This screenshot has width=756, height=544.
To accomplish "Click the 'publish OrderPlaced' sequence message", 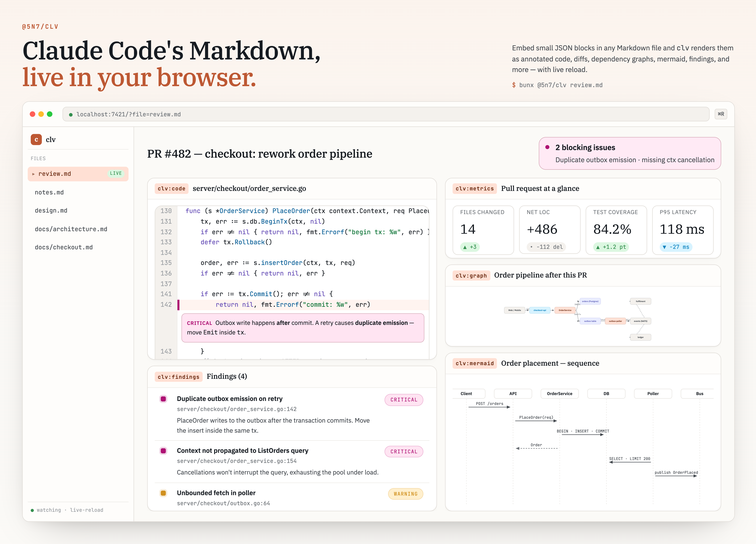I will pyautogui.click(x=676, y=473).
